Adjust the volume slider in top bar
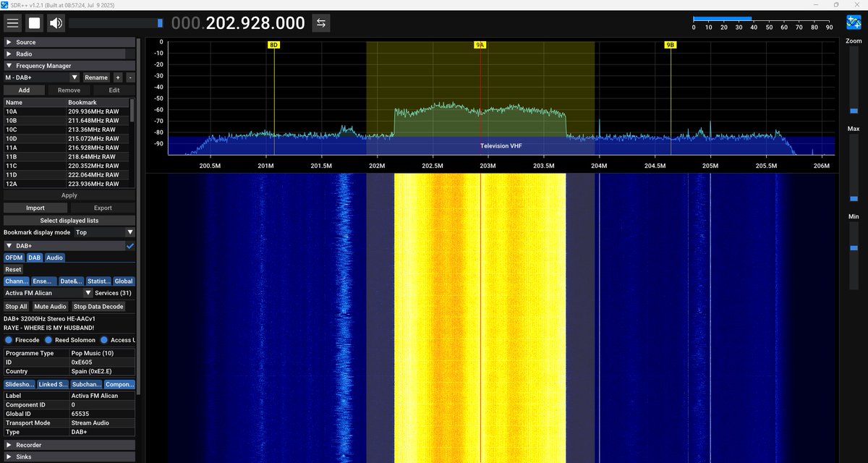This screenshot has width=868, height=463. pyautogui.click(x=116, y=23)
